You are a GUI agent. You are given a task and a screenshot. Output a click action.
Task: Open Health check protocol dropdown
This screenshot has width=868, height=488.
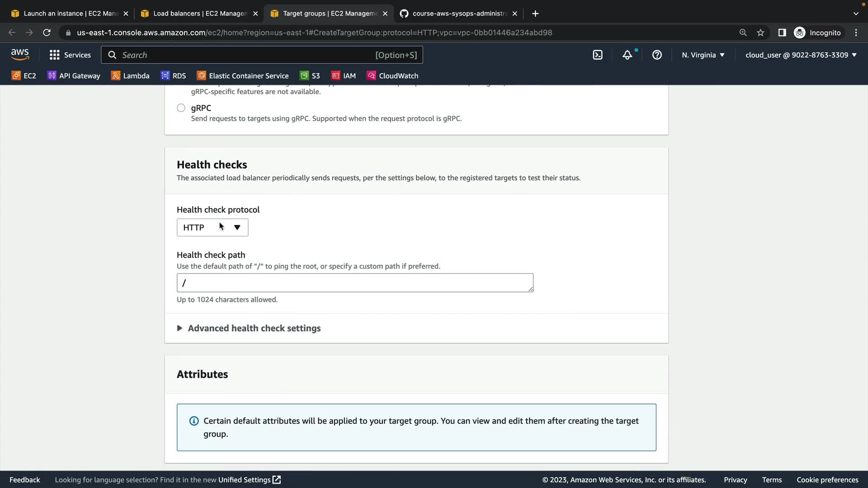pos(212,227)
